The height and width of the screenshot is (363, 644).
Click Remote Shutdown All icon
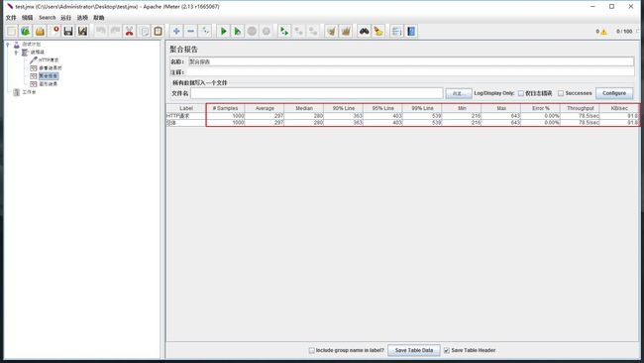[x=313, y=32]
